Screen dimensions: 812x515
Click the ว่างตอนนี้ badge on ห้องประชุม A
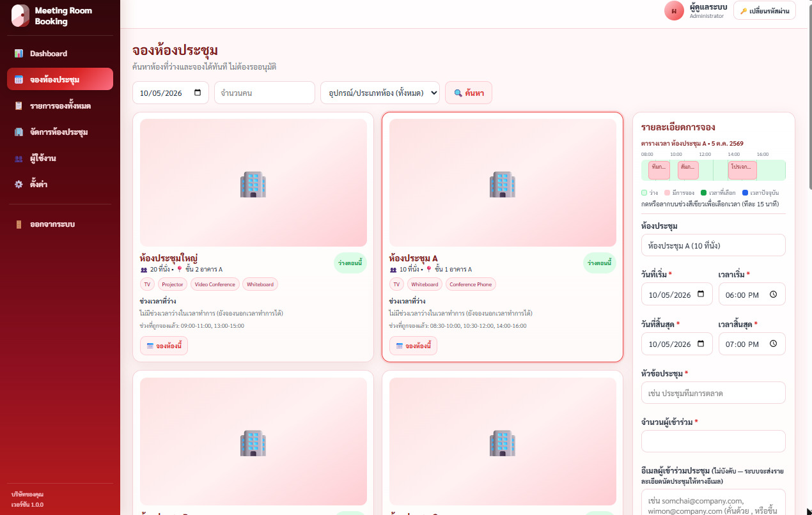click(x=600, y=263)
